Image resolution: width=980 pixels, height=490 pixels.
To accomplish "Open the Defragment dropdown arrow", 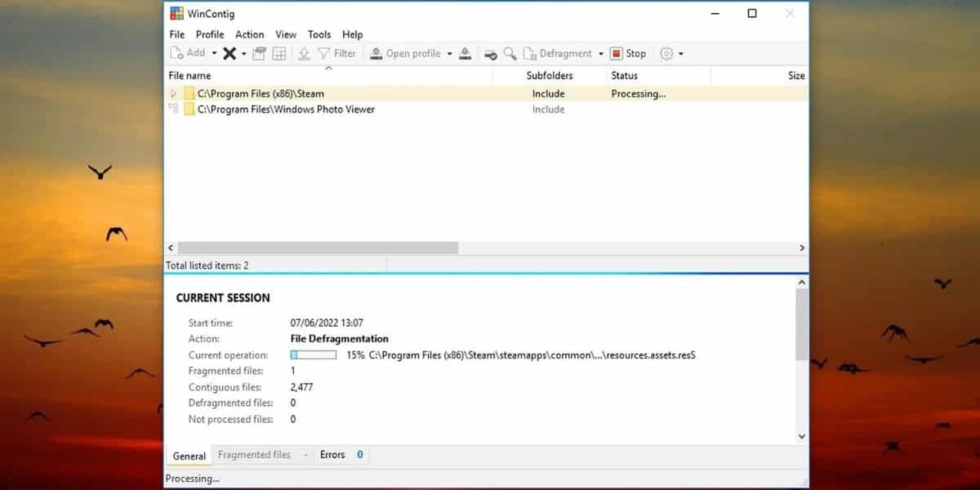I will [x=601, y=53].
